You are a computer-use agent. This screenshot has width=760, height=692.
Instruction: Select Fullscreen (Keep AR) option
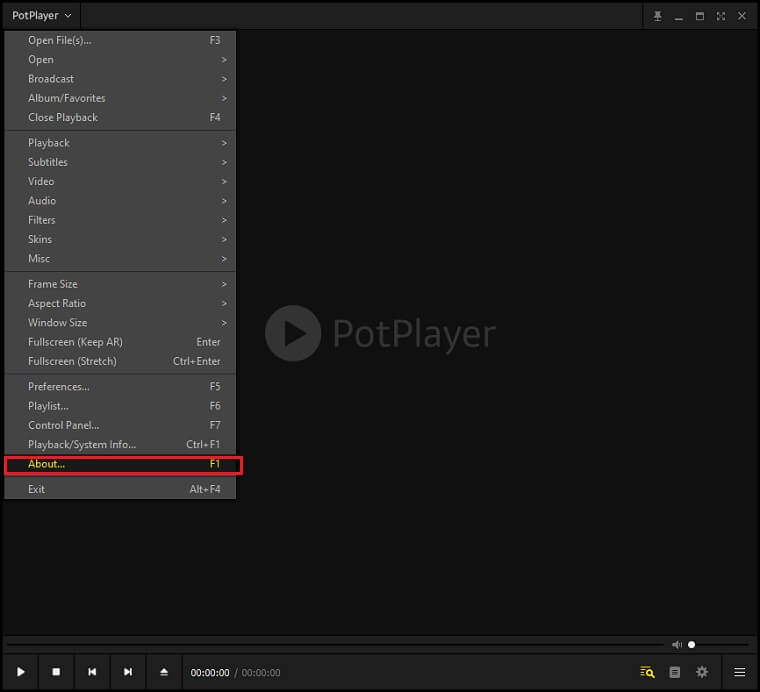point(120,342)
